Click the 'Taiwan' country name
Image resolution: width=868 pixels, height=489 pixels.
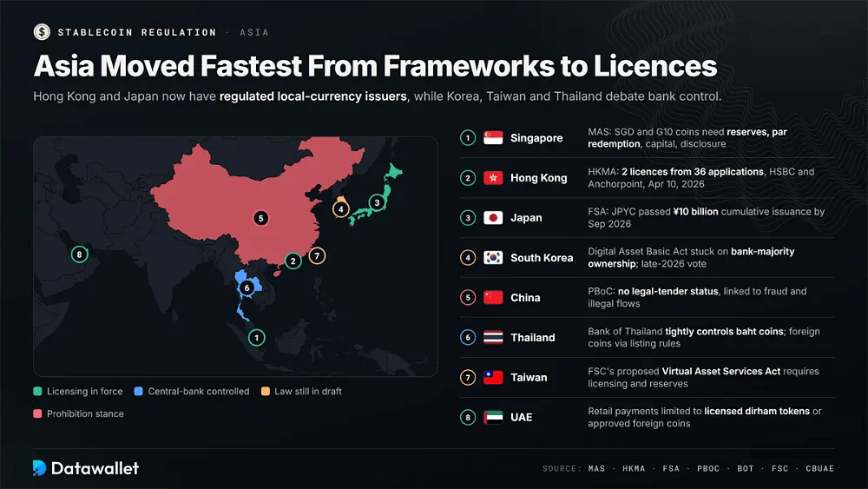[x=529, y=377]
